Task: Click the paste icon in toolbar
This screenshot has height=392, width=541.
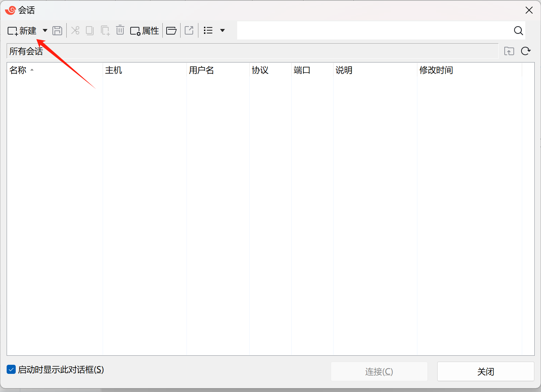Action: pos(105,31)
